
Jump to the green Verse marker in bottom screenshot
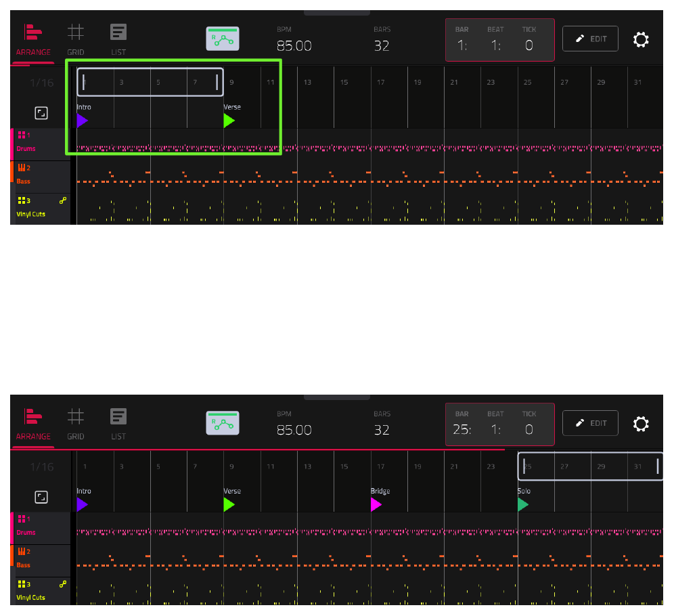tap(229, 505)
